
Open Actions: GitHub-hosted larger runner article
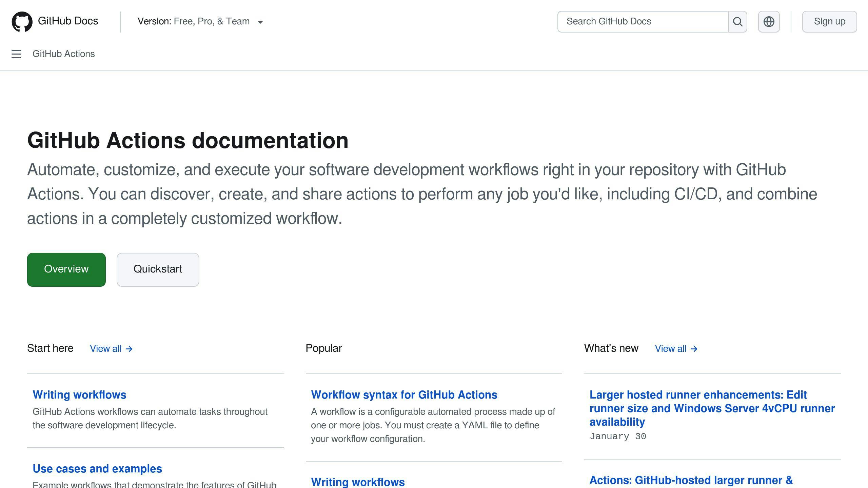coord(691,480)
